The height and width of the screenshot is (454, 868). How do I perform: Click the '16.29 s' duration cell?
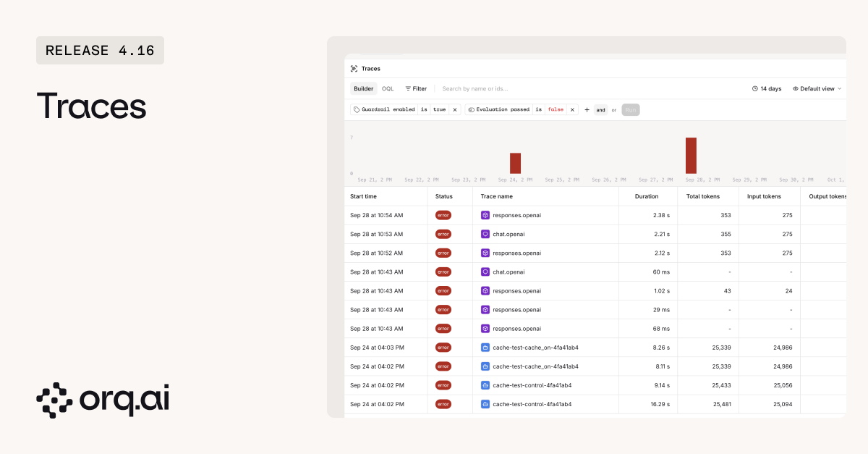point(660,404)
